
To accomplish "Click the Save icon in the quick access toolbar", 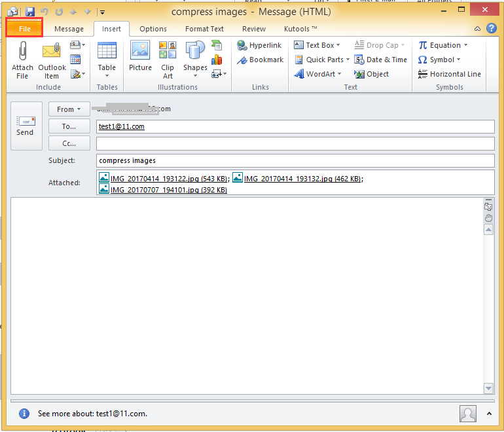I will pyautogui.click(x=30, y=12).
